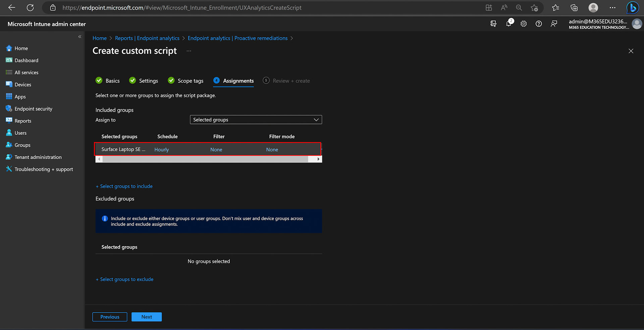The image size is (644, 330).
Task: Click the Surface Laptop SE group cell
Action: [123, 149]
